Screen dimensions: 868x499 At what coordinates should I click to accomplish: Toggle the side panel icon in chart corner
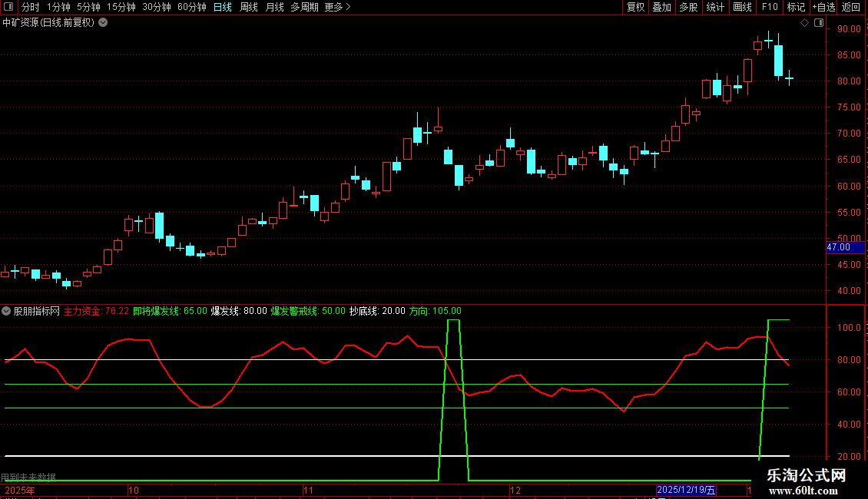[x=819, y=23]
